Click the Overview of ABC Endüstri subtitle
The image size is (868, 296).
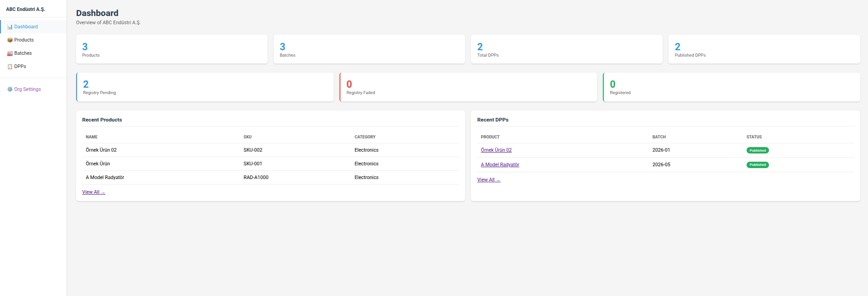pos(108,22)
